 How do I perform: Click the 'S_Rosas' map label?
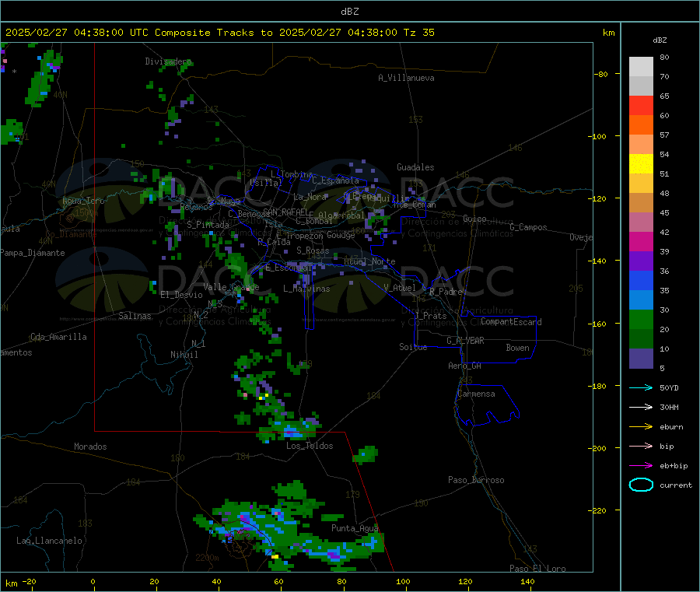[313, 250]
